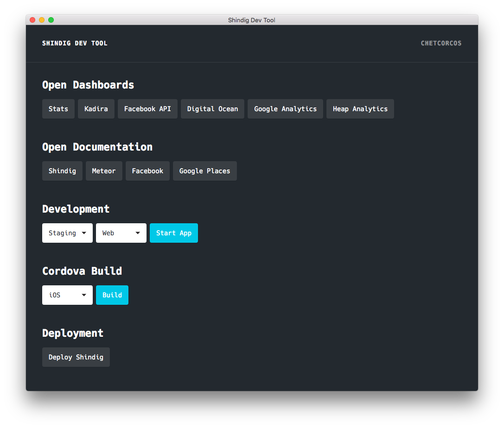
Task: Click the Build button
Action: [112, 295]
